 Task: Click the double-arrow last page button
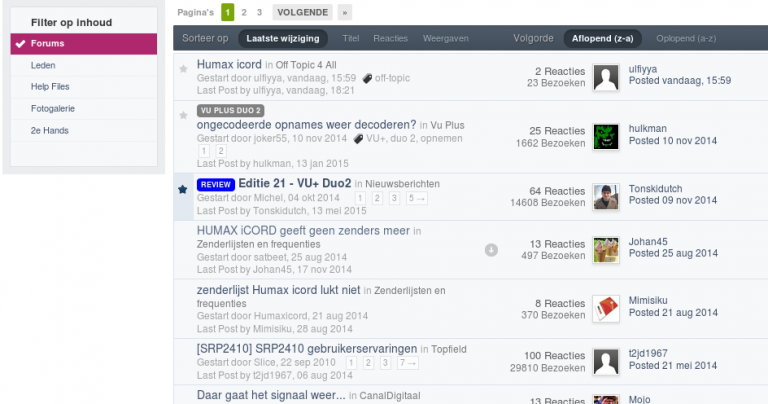tap(345, 13)
